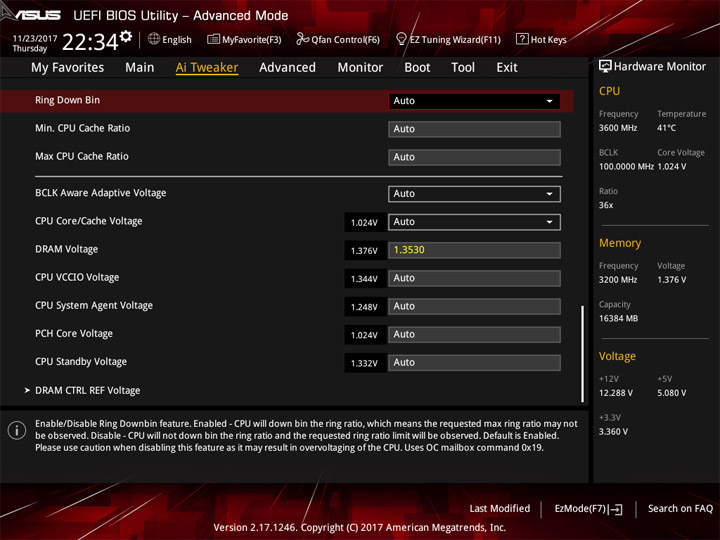This screenshot has width=720, height=540.
Task: Open the Exit tab
Action: click(507, 68)
